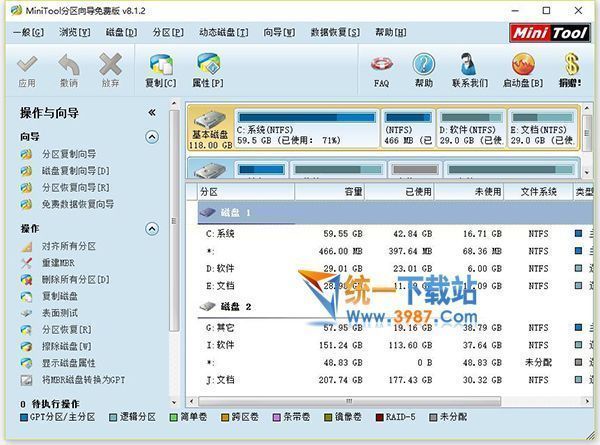Sort by 文件系统 file system column header
Viewport: 600px width, 445px height.
point(538,192)
